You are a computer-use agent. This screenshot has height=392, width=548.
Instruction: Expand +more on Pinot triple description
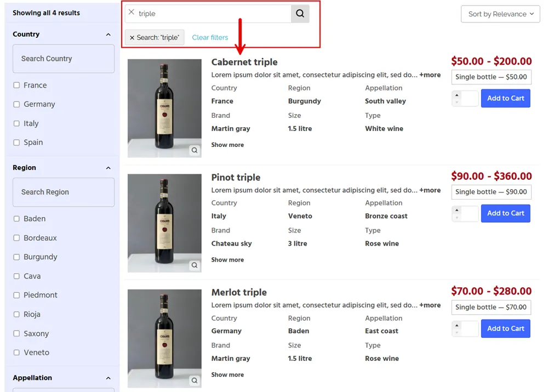[x=430, y=190]
